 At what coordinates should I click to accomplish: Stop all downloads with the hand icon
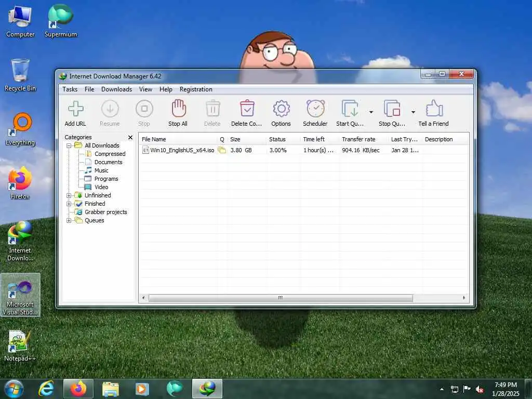pos(179,108)
